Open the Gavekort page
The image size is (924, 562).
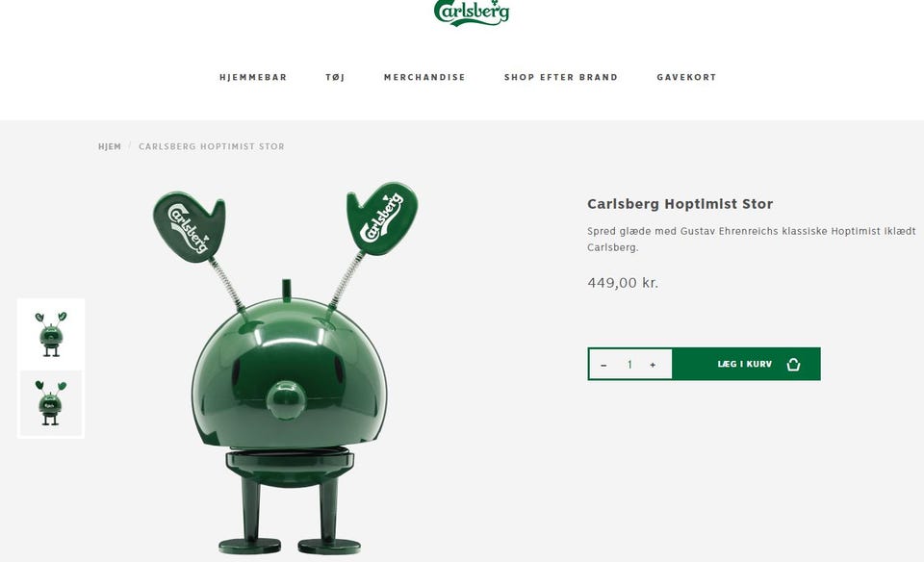pyautogui.click(x=686, y=77)
